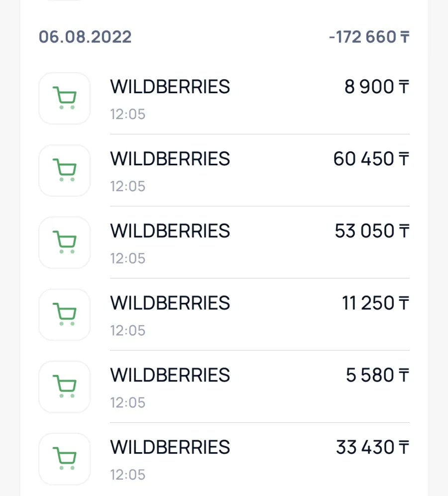Tap cart icon of 60 450 ₸ transaction
Screen dimensions: 448x496
[65, 170]
